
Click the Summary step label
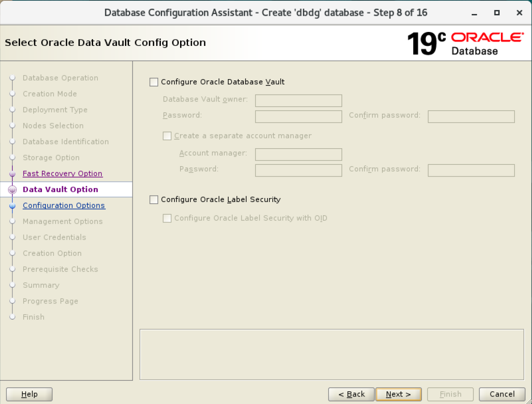click(41, 285)
